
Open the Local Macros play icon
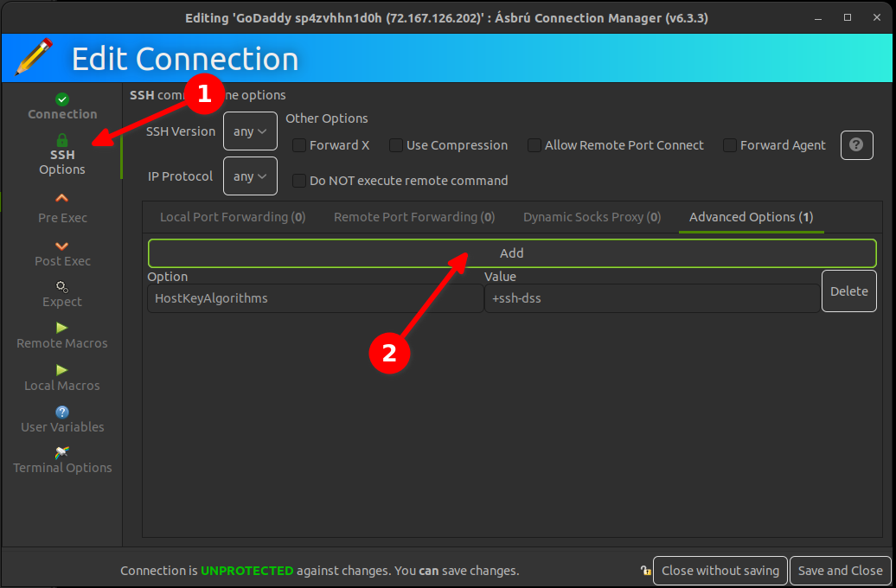pos(62,370)
